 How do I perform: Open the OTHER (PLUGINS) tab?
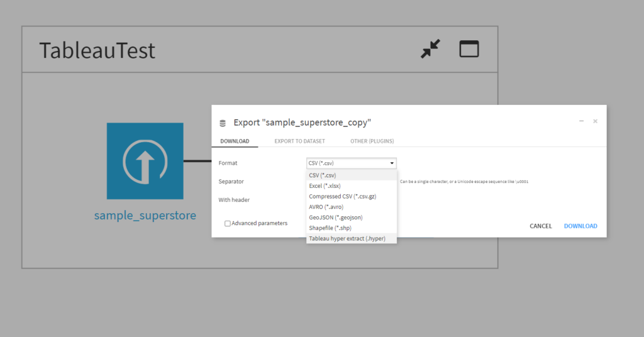[372, 141]
